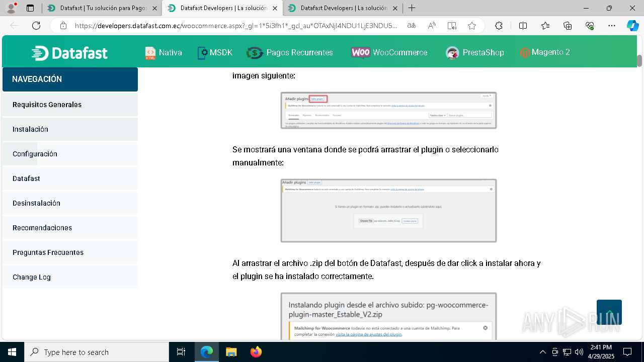Open Preguntas Frecuentes navigation item

click(x=70, y=252)
